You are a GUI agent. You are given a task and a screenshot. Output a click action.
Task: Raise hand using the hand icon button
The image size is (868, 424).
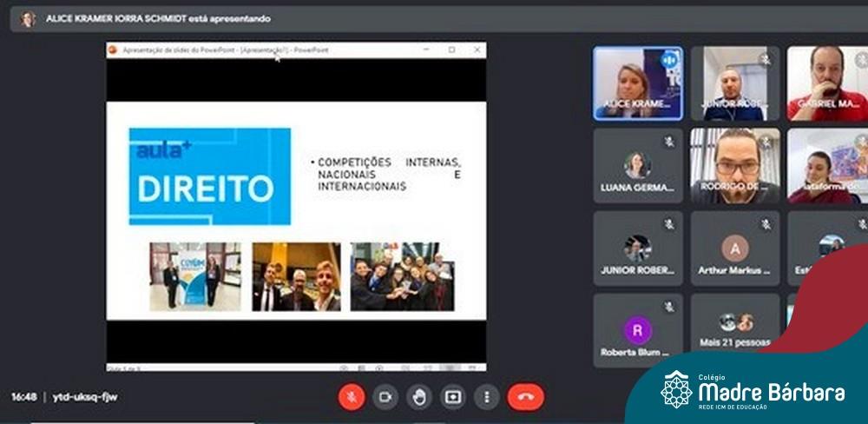419,397
